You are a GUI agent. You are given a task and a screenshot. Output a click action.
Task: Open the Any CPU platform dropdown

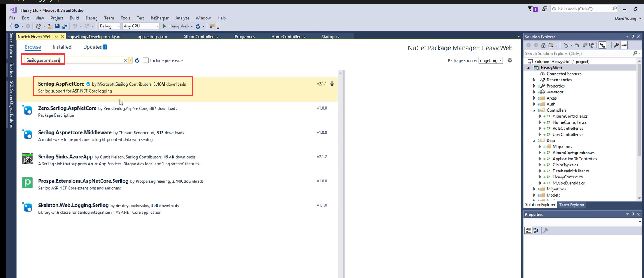[x=141, y=26]
